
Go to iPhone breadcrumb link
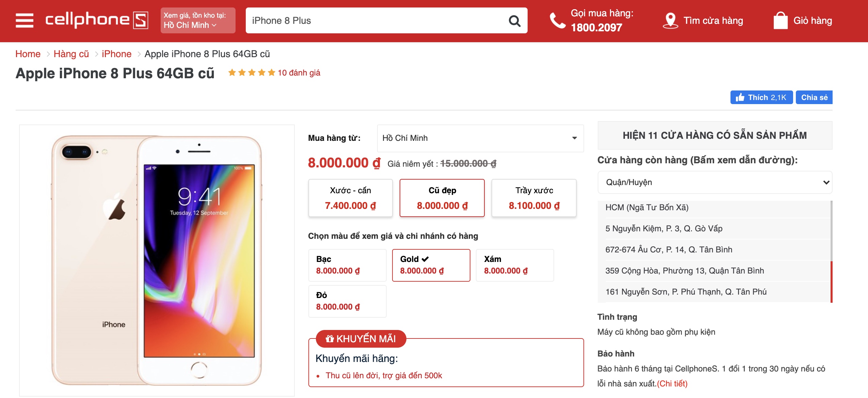click(x=116, y=54)
